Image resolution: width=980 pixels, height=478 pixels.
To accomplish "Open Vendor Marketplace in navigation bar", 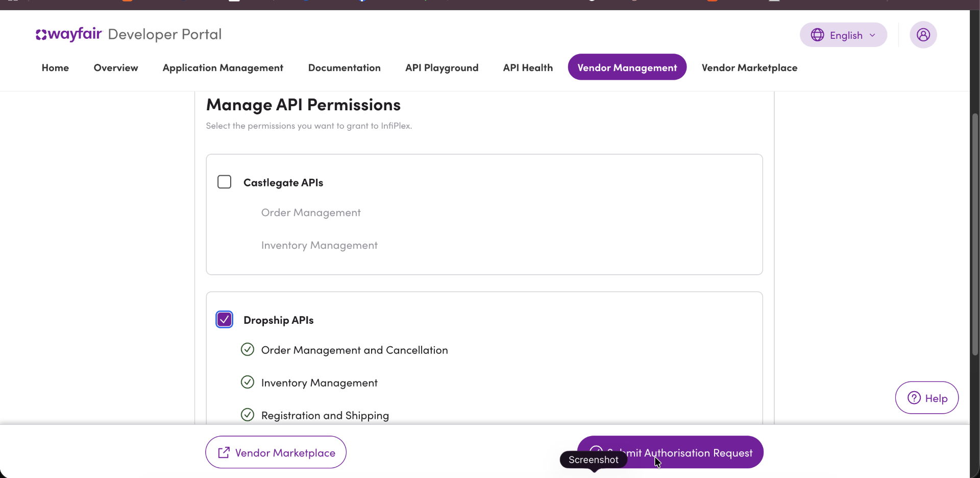I will [x=749, y=67].
